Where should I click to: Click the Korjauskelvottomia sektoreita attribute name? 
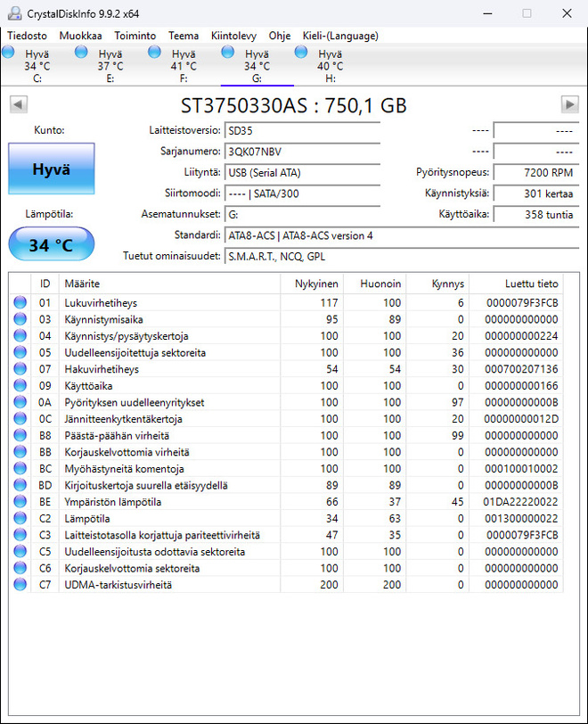[x=132, y=568]
